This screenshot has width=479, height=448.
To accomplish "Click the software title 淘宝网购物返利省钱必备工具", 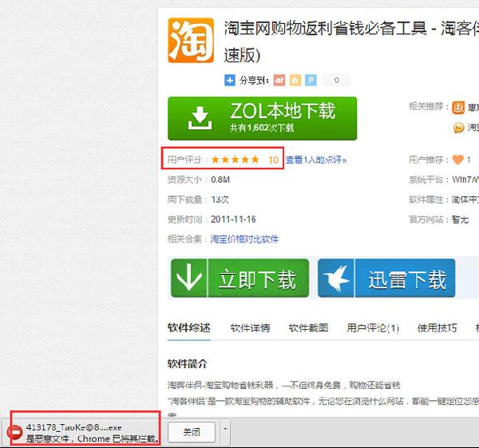I will 326,28.
